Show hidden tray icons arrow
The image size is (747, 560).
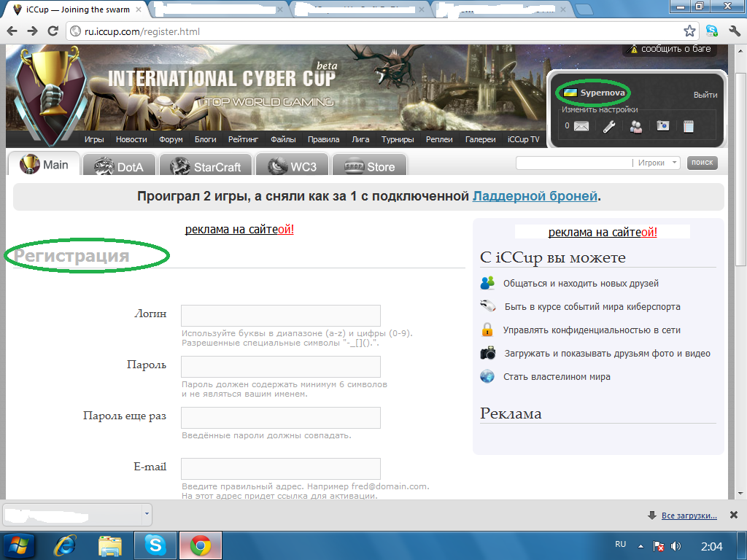tap(640, 546)
